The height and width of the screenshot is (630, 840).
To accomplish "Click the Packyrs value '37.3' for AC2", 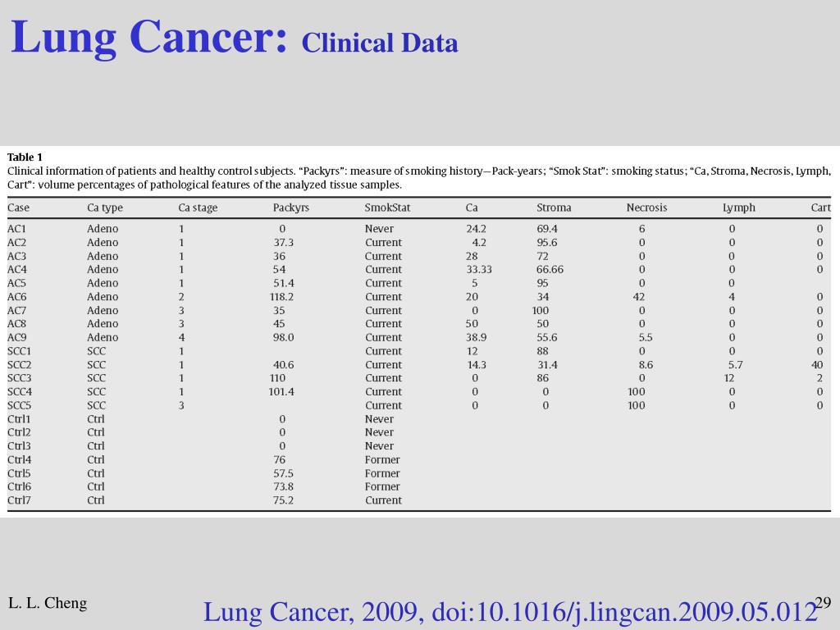I will 283,243.
